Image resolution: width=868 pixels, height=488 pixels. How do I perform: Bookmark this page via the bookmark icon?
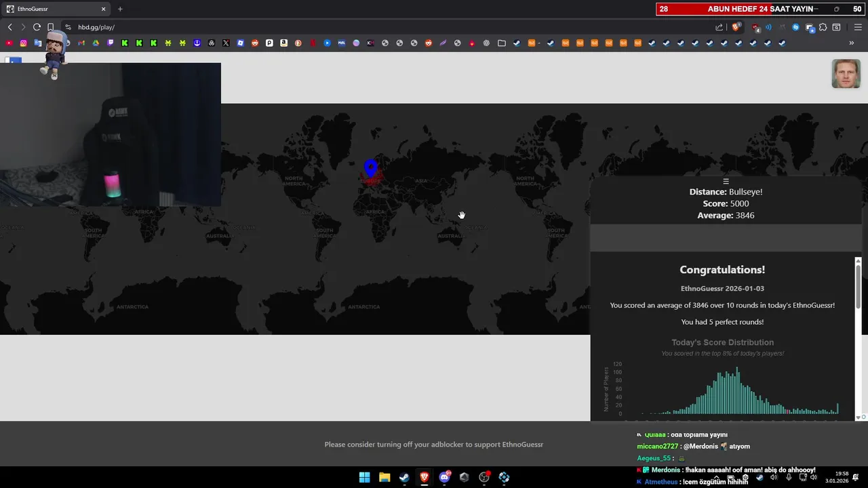tap(50, 27)
